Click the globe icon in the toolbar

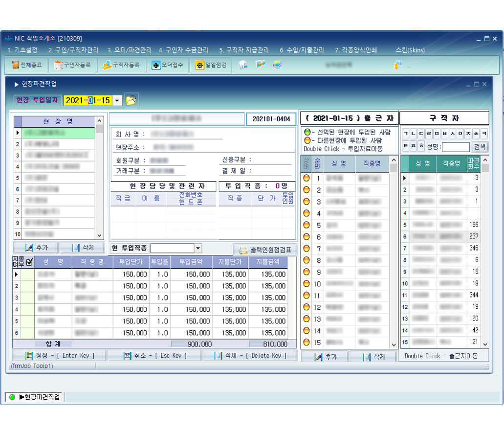(x=277, y=65)
